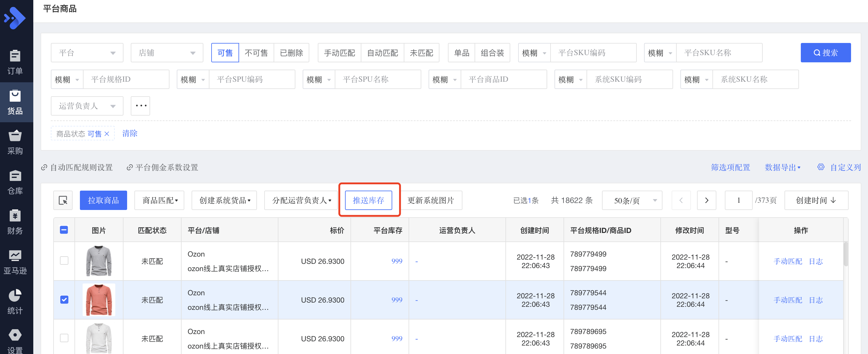Go to 仓库 warehouse sidebar icon
This screenshot has width=868, height=354.
(15, 182)
